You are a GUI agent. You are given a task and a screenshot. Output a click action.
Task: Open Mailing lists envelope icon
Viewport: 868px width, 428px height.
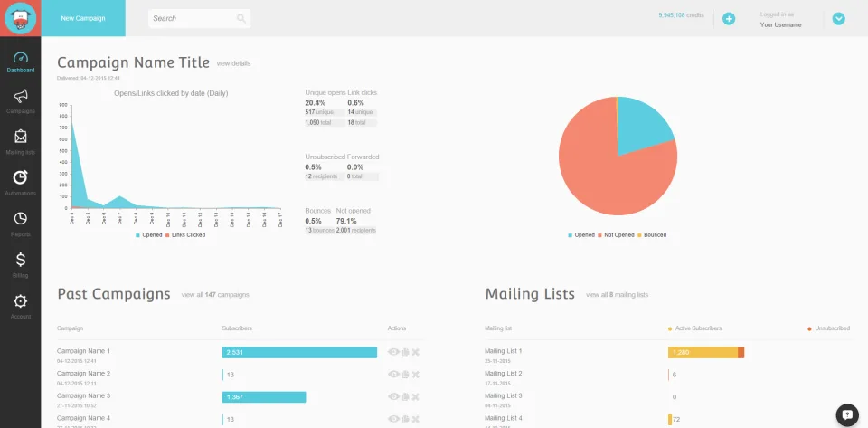point(21,137)
